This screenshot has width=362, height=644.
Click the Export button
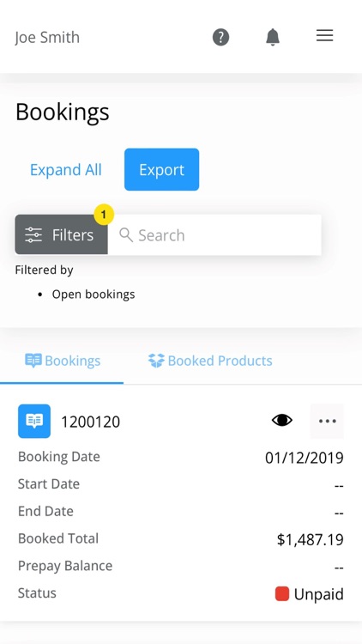click(x=162, y=170)
